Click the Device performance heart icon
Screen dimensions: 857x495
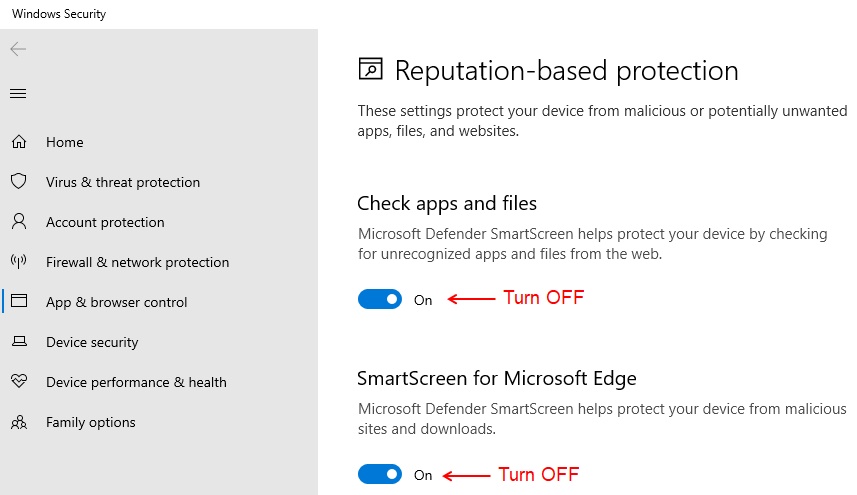[x=19, y=381]
